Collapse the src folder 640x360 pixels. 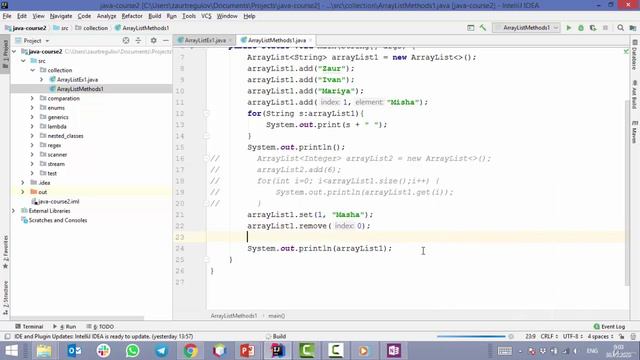pos(23,61)
